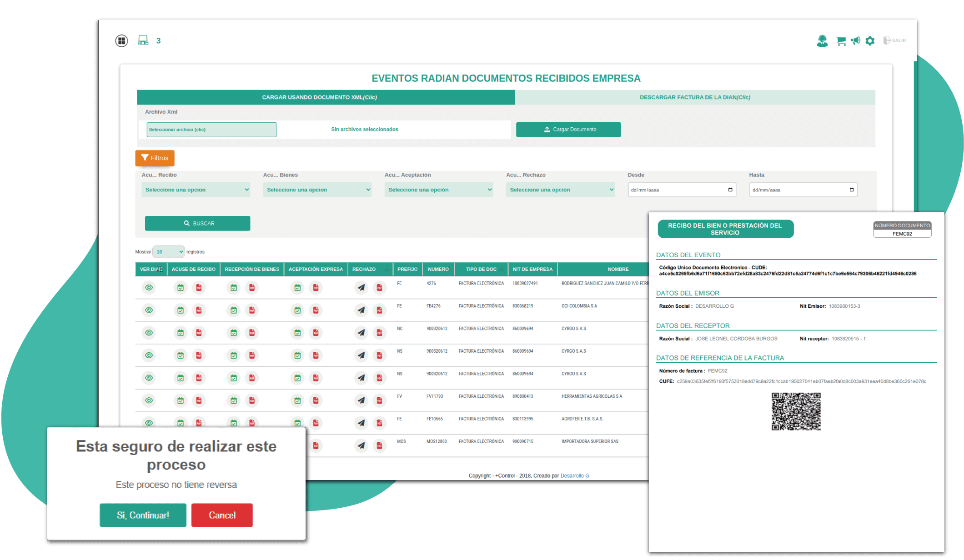Sort by RECEPCIÓN DE BIENES column header

pos(252,269)
